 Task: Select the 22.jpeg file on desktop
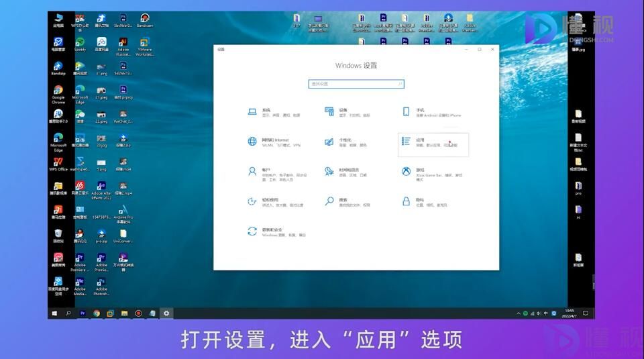(x=101, y=117)
